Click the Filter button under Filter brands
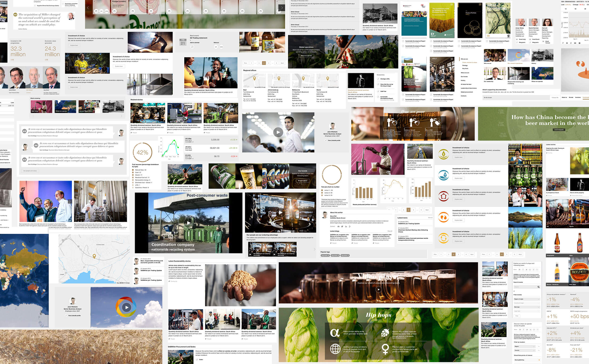The image size is (589, 364). click(x=517, y=316)
